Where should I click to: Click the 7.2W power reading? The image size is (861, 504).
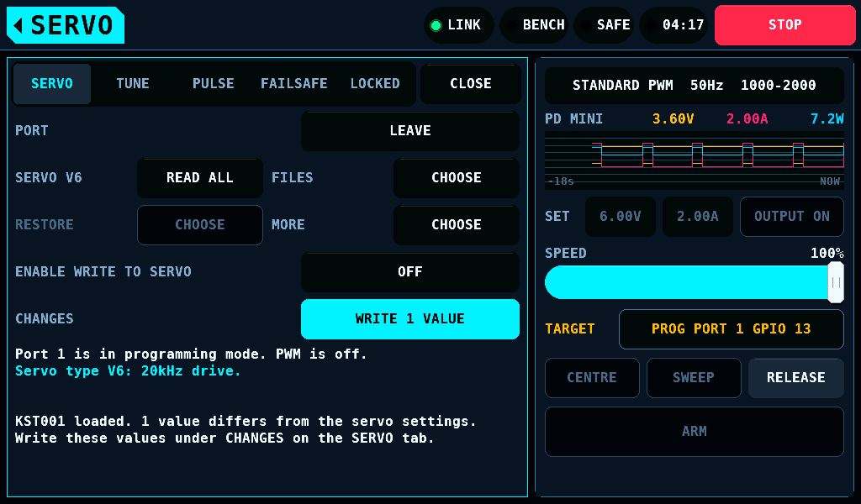pos(827,119)
